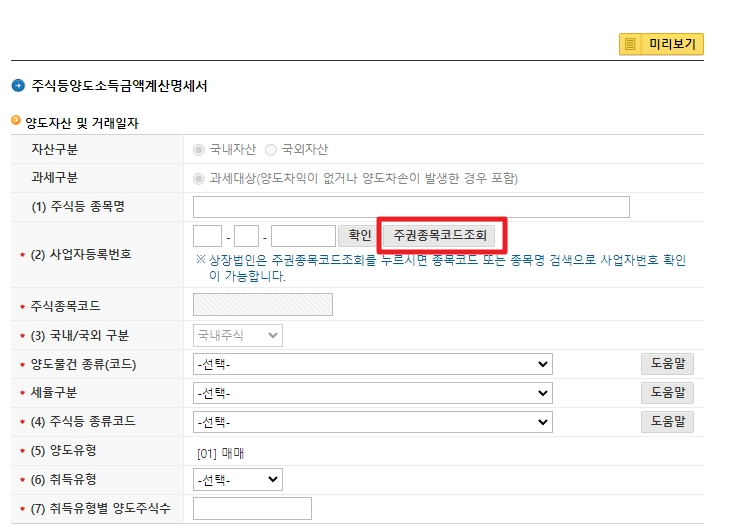739x528 pixels.
Task: Open 주권종목코드조회 lookup
Action: (439, 235)
